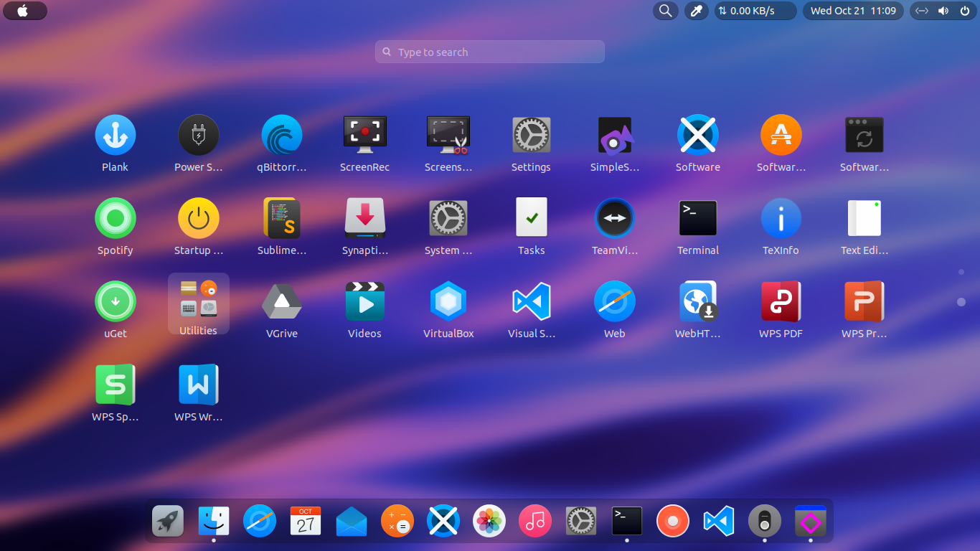
Task: Open the Mail envelope in dock
Action: pos(352,522)
